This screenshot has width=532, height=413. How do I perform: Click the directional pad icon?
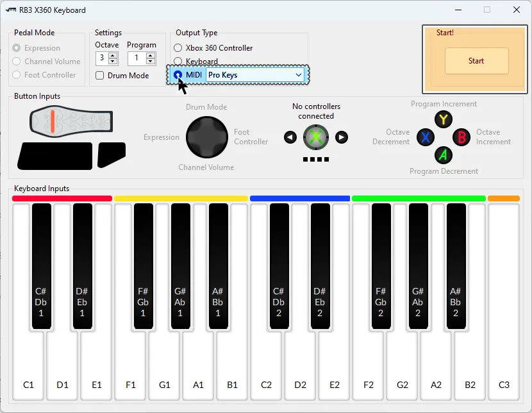click(207, 137)
